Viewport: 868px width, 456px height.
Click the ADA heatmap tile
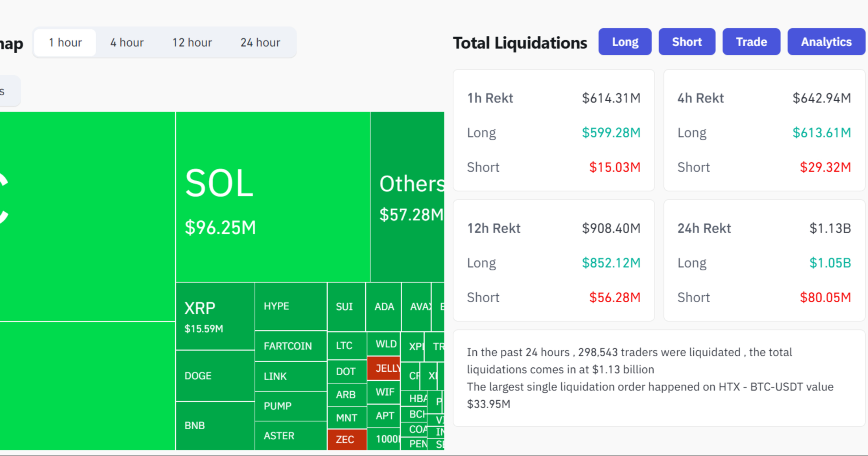click(x=384, y=307)
